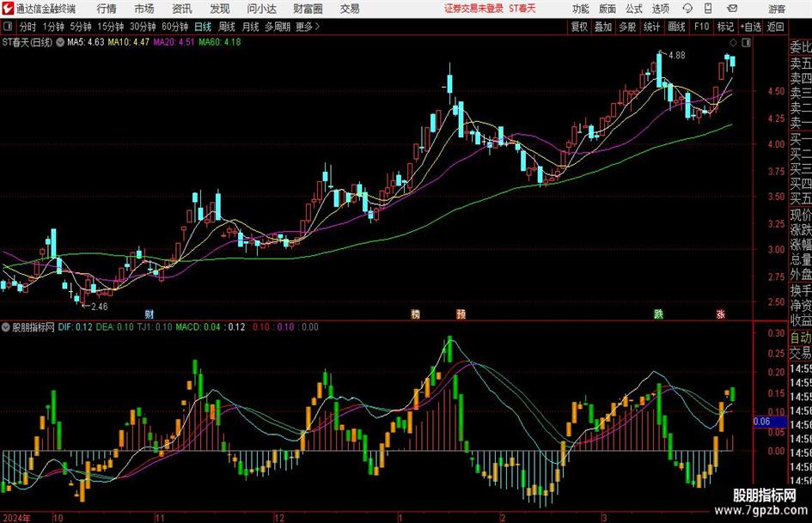
Task: Click the 标记 mark button
Action: (725, 27)
